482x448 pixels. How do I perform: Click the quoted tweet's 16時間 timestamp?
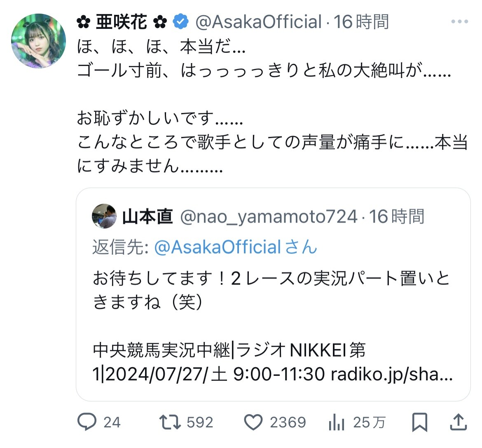coord(396,216)
